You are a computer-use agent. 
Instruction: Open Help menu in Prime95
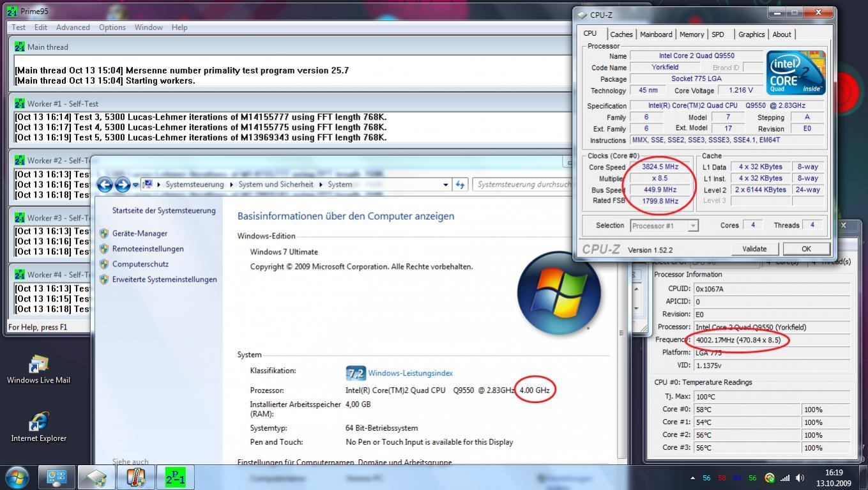point(179,27)
